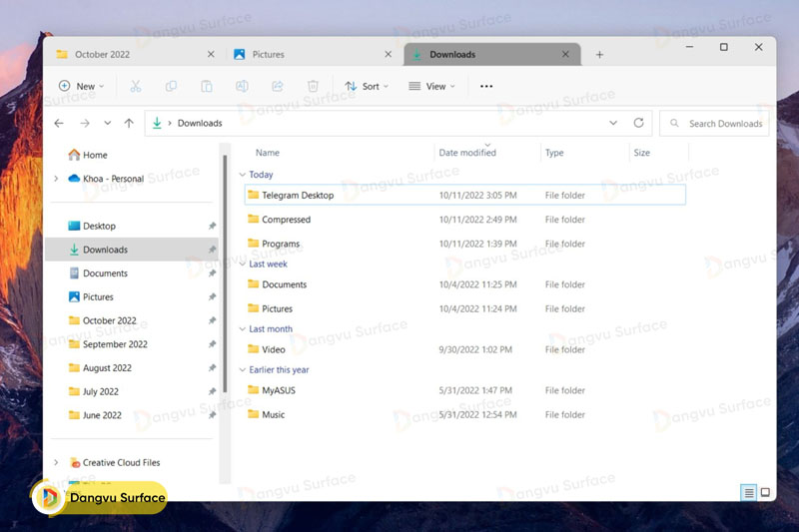The image size is (799, 532).
Task: Sort by Type column header
Action: click(554, 153)
